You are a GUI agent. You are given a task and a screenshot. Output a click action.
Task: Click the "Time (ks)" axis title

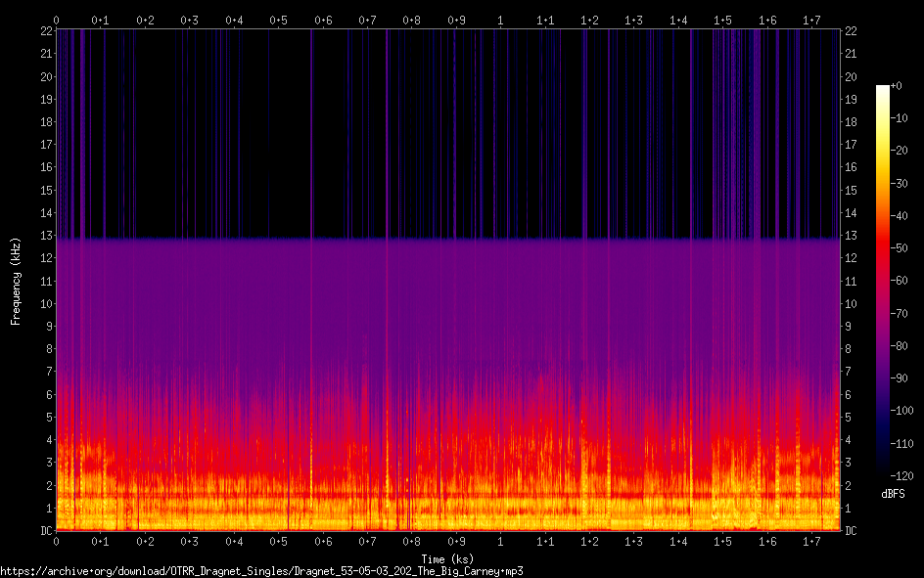(447, 558)
